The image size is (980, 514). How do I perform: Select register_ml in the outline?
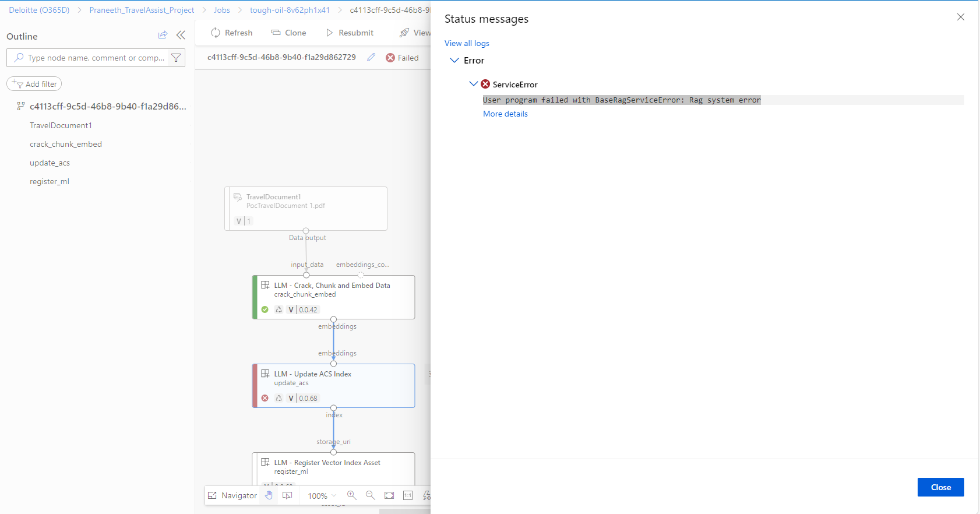coord(50,181)
